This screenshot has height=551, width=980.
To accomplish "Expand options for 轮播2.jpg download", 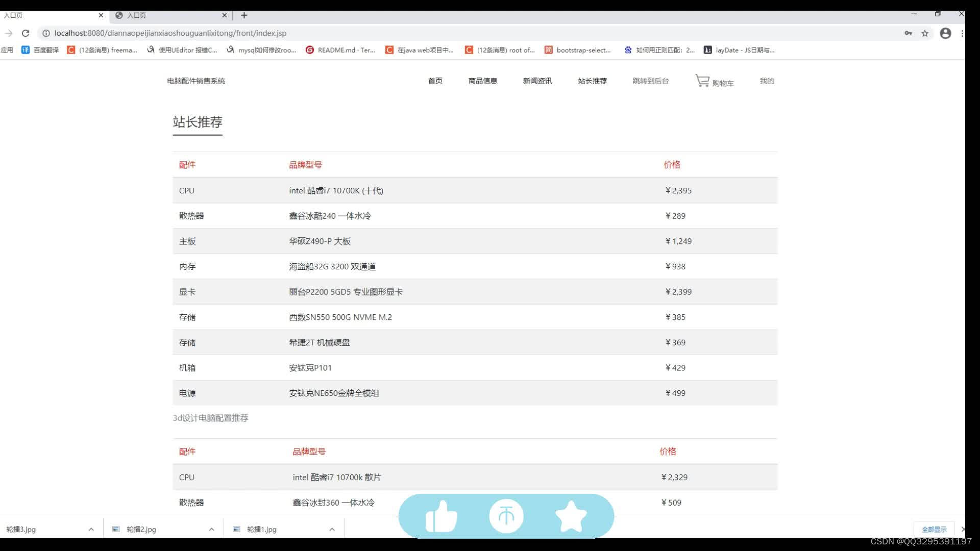I will [x=211, y=530].
